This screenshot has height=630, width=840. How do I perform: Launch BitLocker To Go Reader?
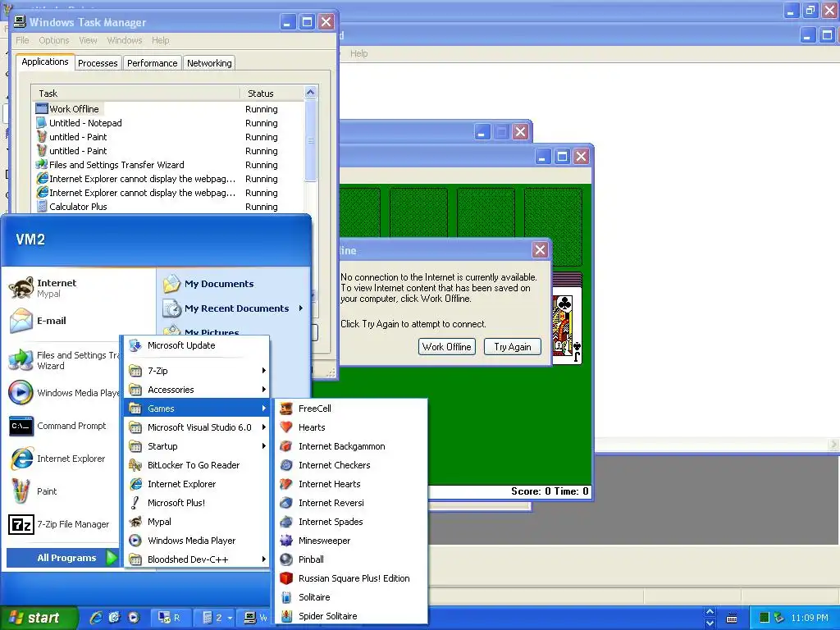(196, 465)
